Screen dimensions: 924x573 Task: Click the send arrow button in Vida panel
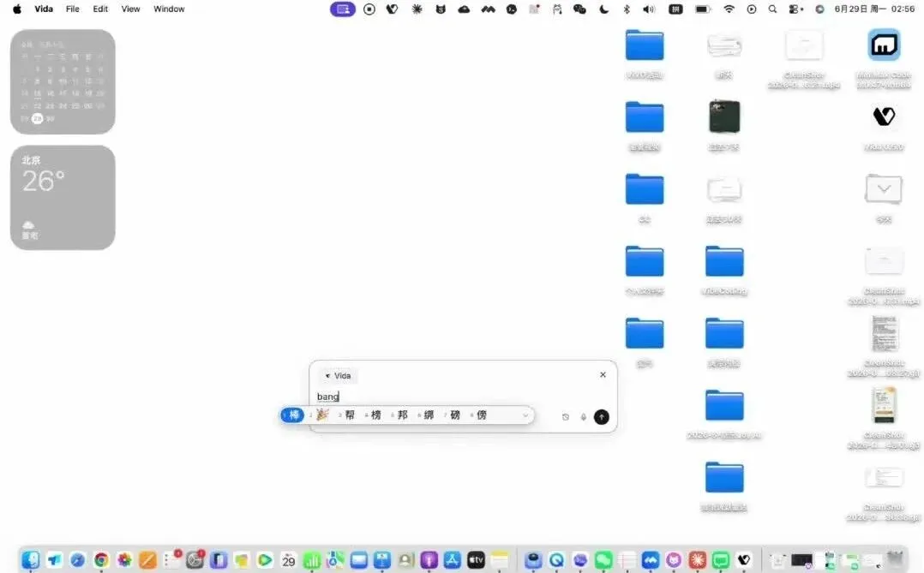[601, 417]
